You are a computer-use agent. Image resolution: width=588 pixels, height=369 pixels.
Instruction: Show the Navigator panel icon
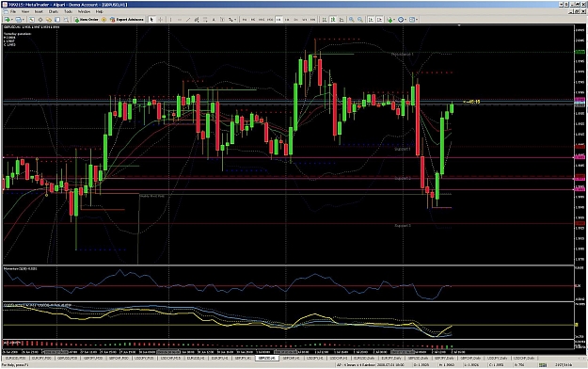coord(48,19)
